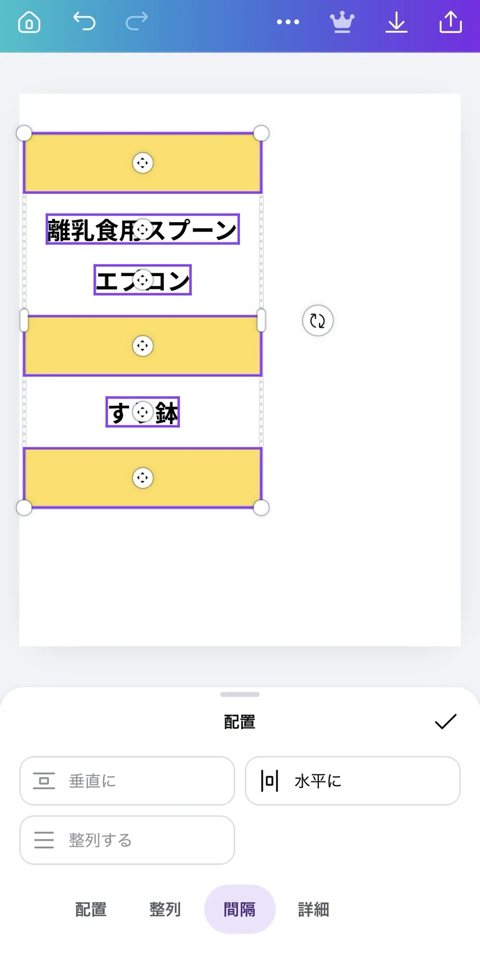Confirm with the checkmark in 配置 panel
Image resolution: width=480 pixels, height=980 pixels.
(445, 721)
